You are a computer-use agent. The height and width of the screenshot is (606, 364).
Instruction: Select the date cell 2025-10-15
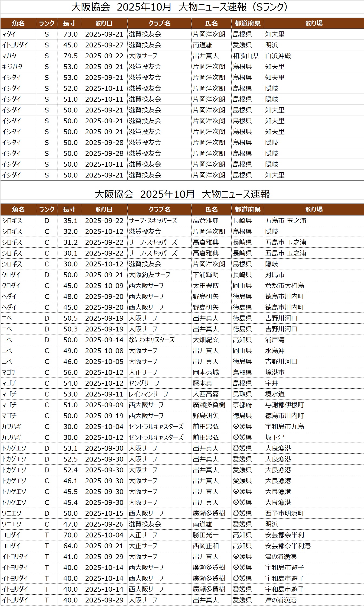click(104, 513)
